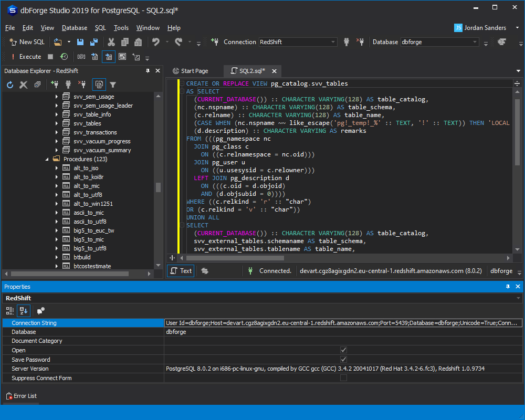Toggle Alphabetical sort in Properties

24,311
